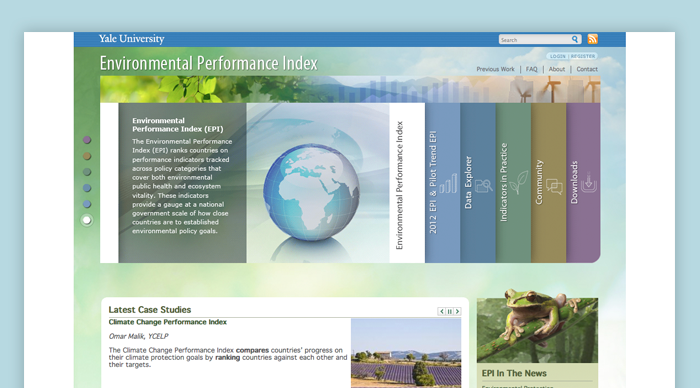Click the leaf icon on Indicators in Practice
Screen dimensions: 700x388
(x=519, y=182)
